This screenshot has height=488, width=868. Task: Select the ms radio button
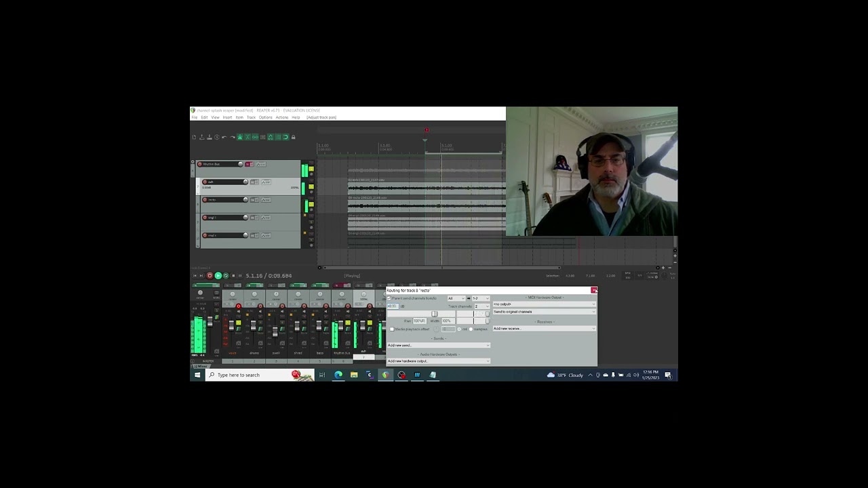point(459,329)
